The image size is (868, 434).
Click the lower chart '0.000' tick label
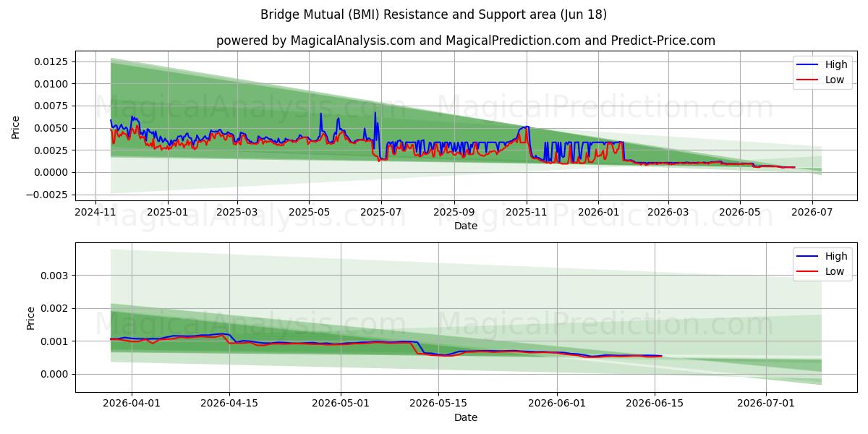pos(56,374)
